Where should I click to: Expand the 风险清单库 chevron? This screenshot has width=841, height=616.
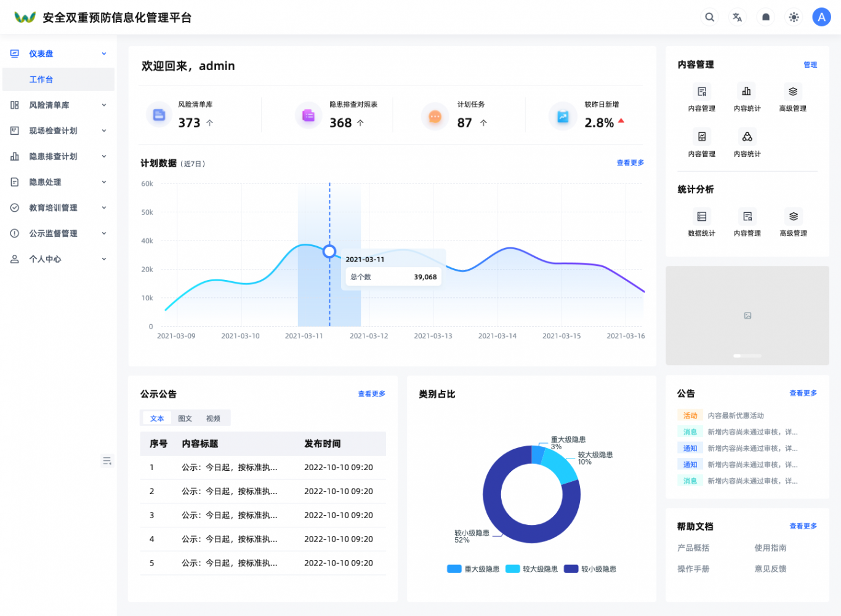(x=104, y=105)
